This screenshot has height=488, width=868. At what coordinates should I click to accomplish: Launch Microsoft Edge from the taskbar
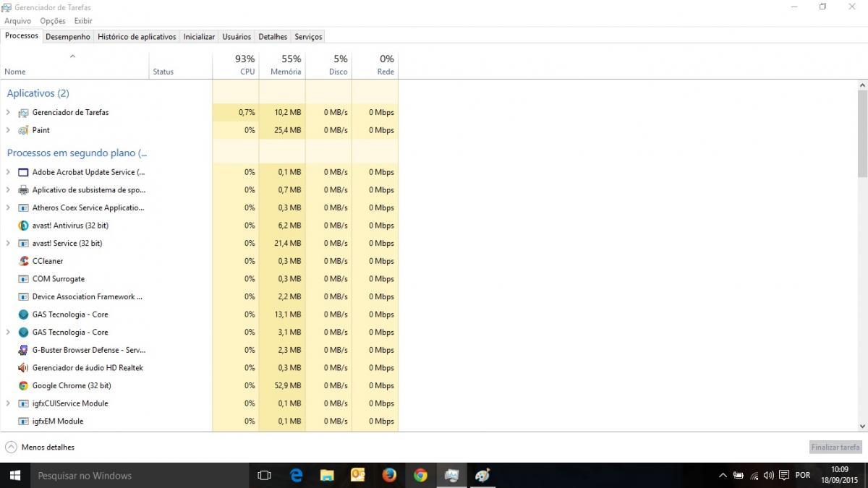[x=296, y=476]
